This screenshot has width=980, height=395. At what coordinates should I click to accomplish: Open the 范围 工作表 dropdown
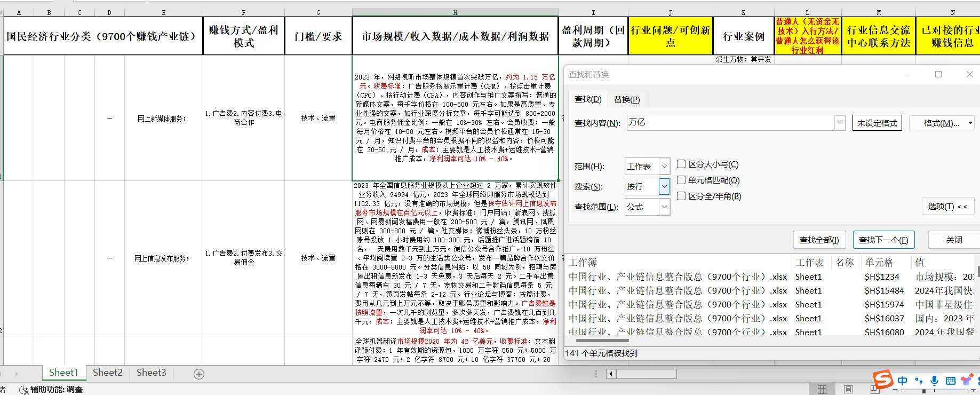click(x=664, y=167)
